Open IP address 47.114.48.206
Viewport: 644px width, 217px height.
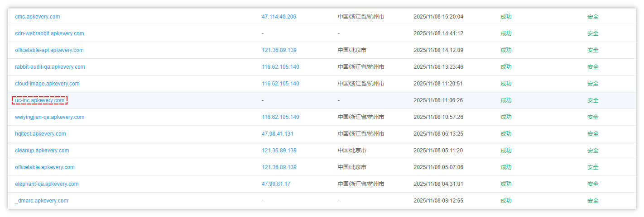tap(279, 17)
